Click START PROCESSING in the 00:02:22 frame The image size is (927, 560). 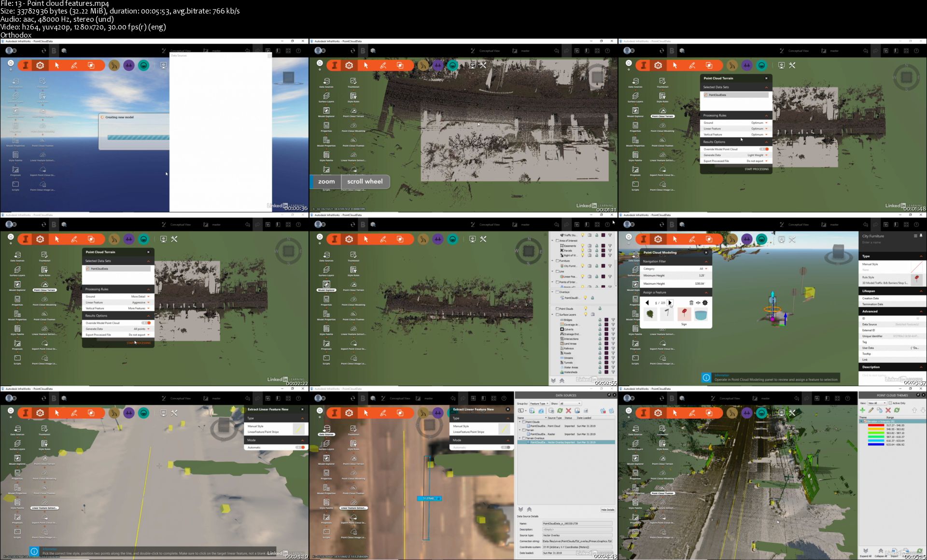point(139,343)
